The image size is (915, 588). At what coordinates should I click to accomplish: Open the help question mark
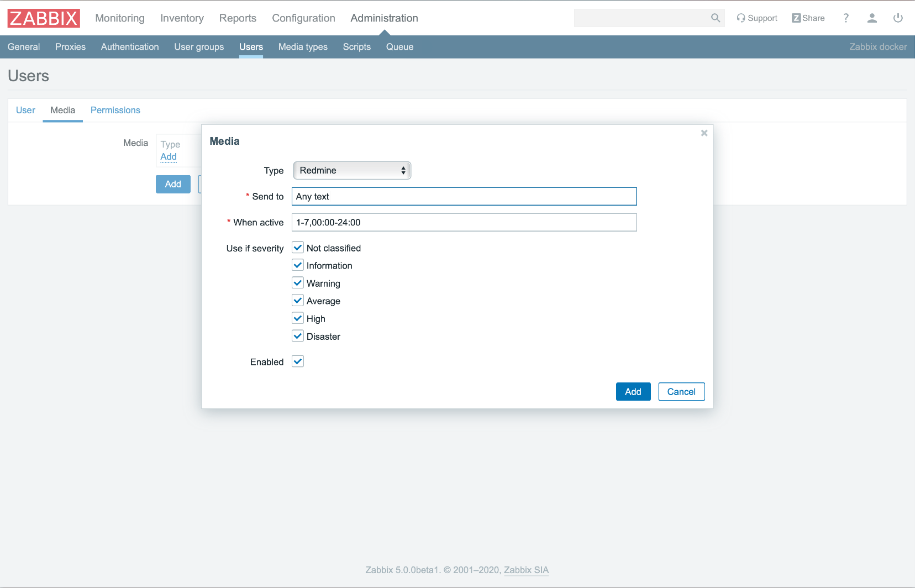[845, 18]
